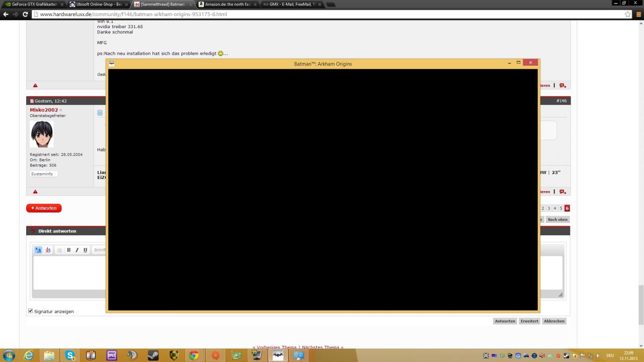Screen dimensions: 644x362
Task: Open the graphics card utility in taskbar
Action: (x=236, y=355)
